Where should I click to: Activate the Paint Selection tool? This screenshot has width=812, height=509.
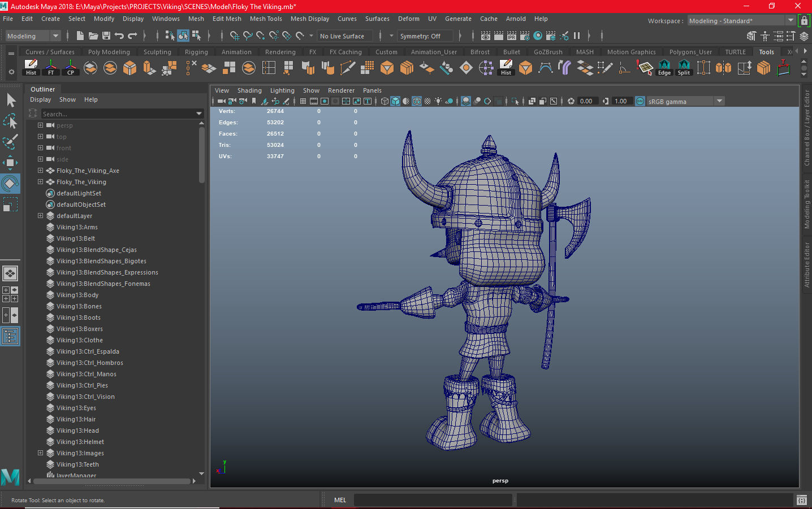click(10, 142)
